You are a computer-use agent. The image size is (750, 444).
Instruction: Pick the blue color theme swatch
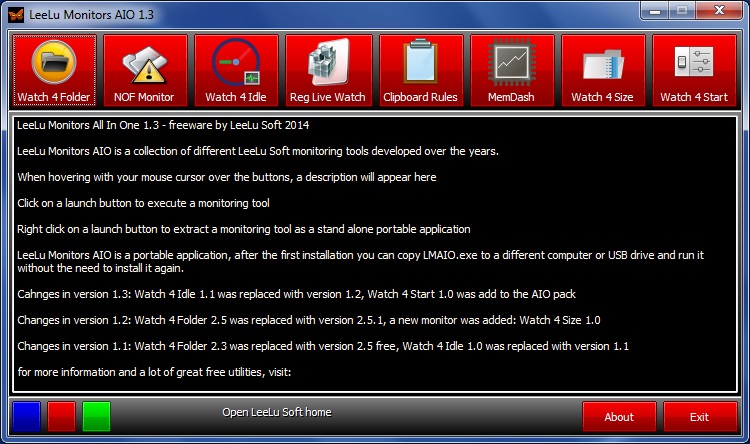point(26,416)
